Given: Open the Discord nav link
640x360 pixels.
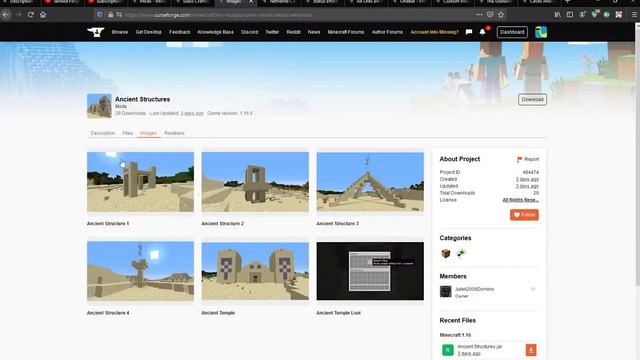Looking at the screenshot, I should 249,32.
